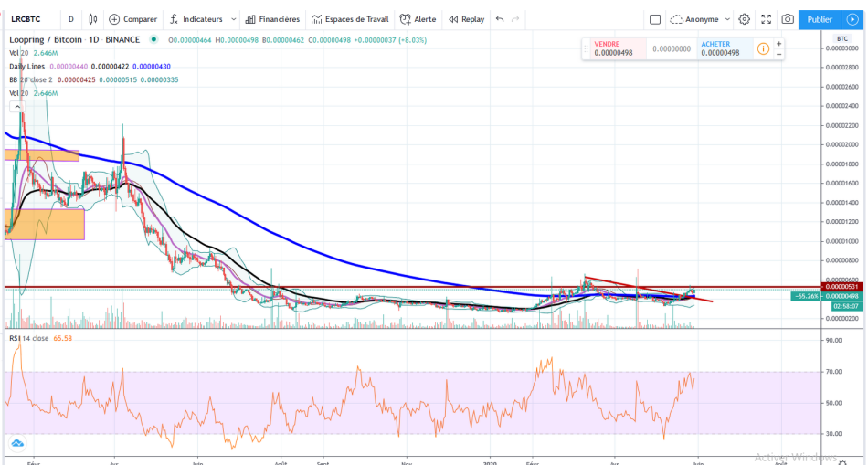868x465 pixels.
Task: Expand the Indicateurs dropdown arrow
Action: click(234, 19)
